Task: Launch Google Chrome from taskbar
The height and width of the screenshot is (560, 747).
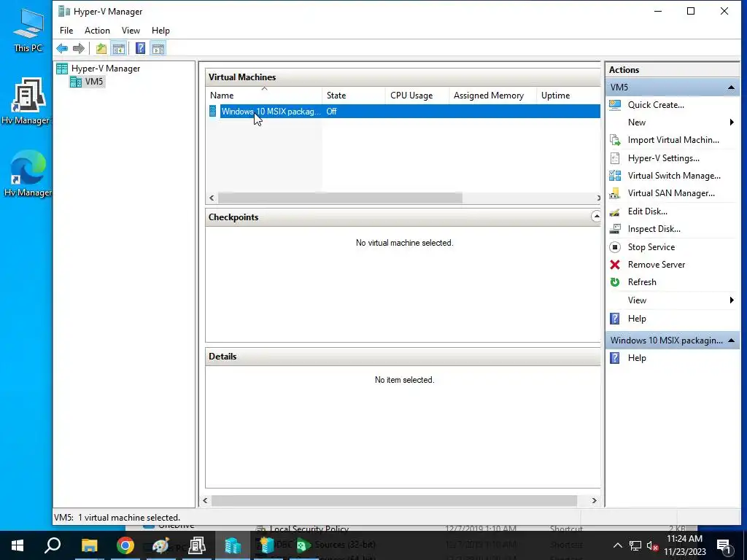Action: click(x=125, y=545)
